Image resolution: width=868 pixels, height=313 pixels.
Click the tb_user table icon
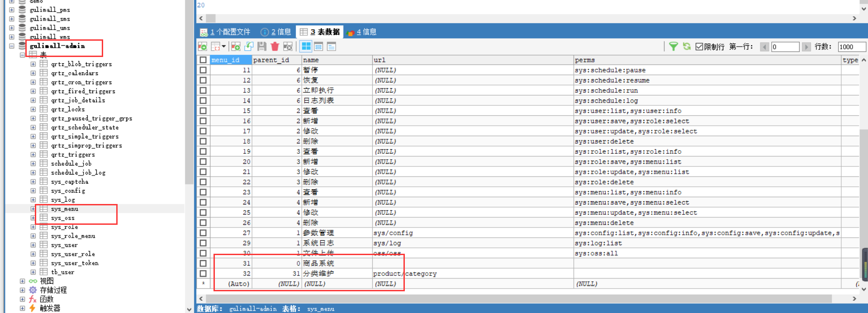pyautogui.click(x=44, y=272)
